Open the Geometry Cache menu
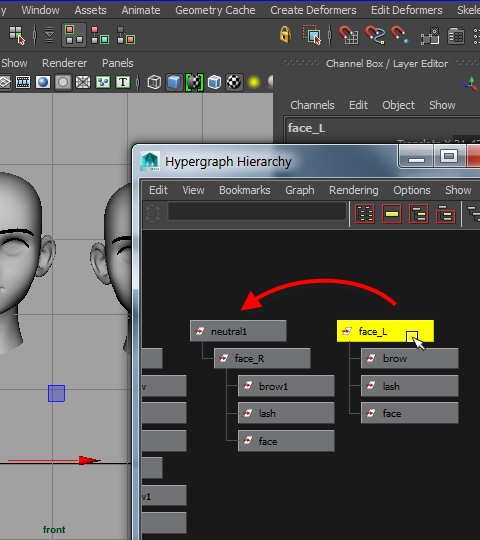The width and height of the screenshot is (480, 540). 215,10
